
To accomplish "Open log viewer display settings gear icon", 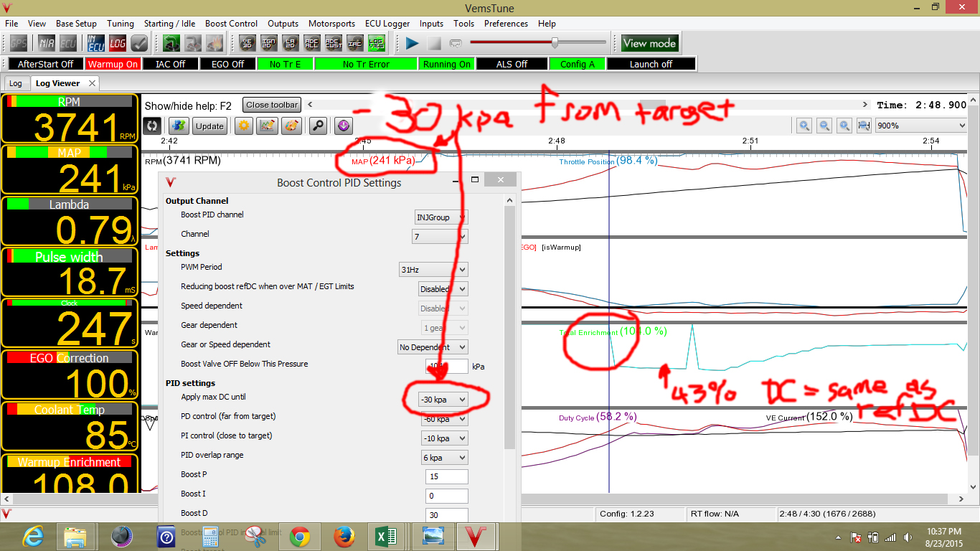I will click(x=242, y=126).
